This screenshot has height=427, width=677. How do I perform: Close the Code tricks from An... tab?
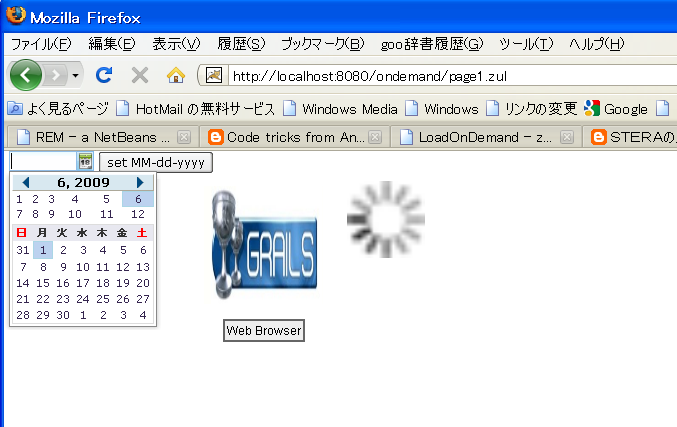pyautogui.click(x=375, y=137)
